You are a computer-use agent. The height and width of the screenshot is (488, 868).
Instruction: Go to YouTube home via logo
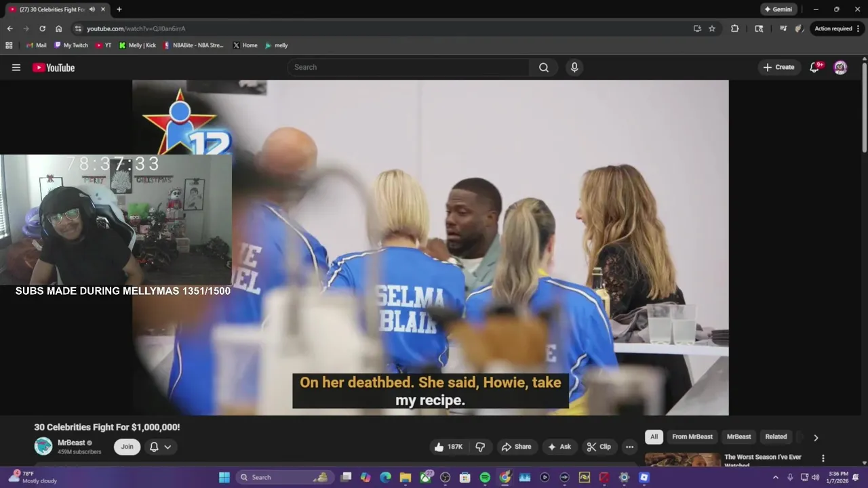(54, 67)
